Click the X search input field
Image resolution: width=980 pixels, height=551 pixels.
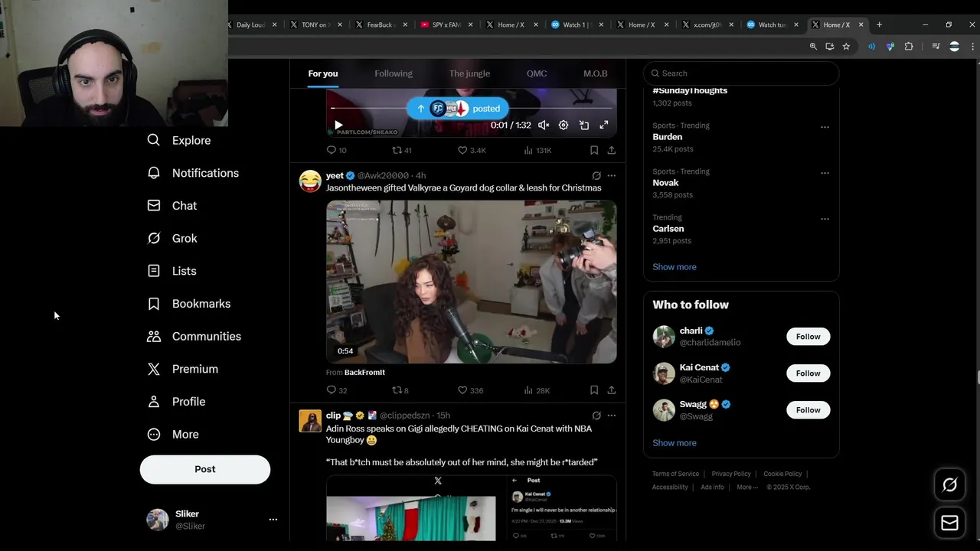(741, 73)
